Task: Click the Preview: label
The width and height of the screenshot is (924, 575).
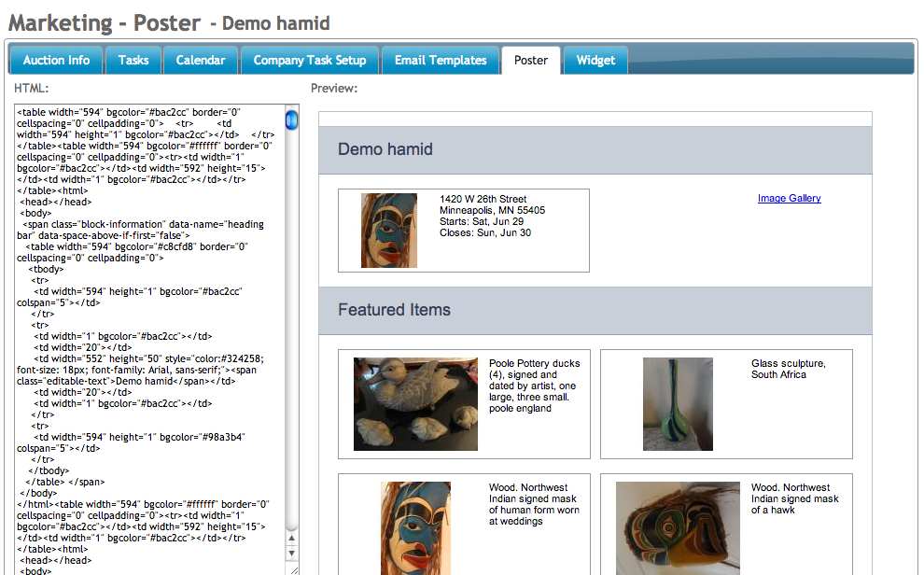Action: [x=334, y=89]
